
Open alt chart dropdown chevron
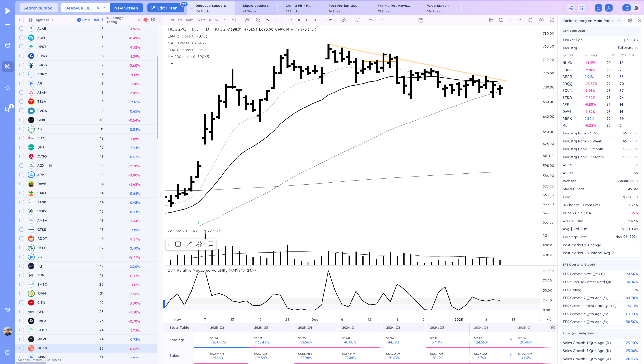coord(520,20)
